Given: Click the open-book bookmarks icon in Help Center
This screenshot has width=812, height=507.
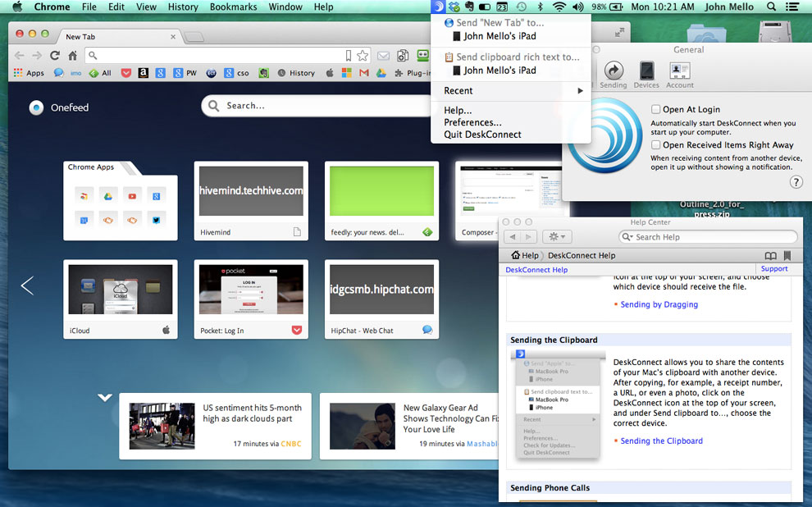Looking at the screenshot, I should click(x=770, y=255).
